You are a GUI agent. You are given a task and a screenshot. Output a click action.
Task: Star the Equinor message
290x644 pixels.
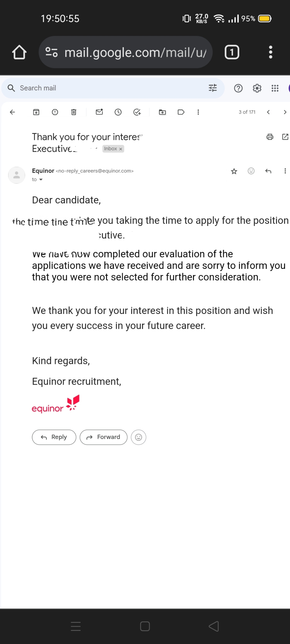tap(234, 171)
